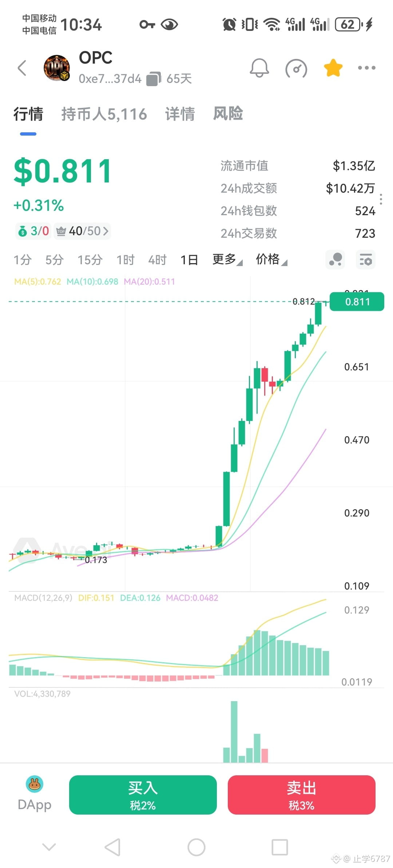Tap the $0.811 price headline
The height and width of the screenshot is (868, 393).
pyautogui.click(x=63, y=171)
